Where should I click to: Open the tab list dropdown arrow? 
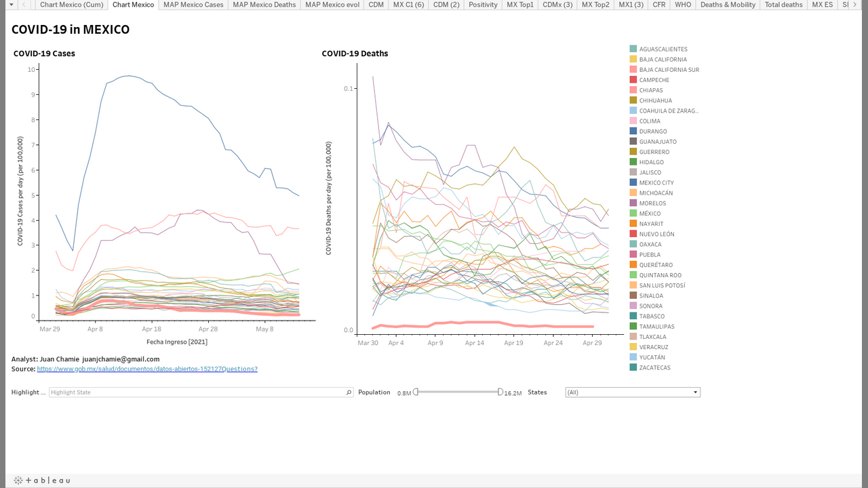point(11,5)
